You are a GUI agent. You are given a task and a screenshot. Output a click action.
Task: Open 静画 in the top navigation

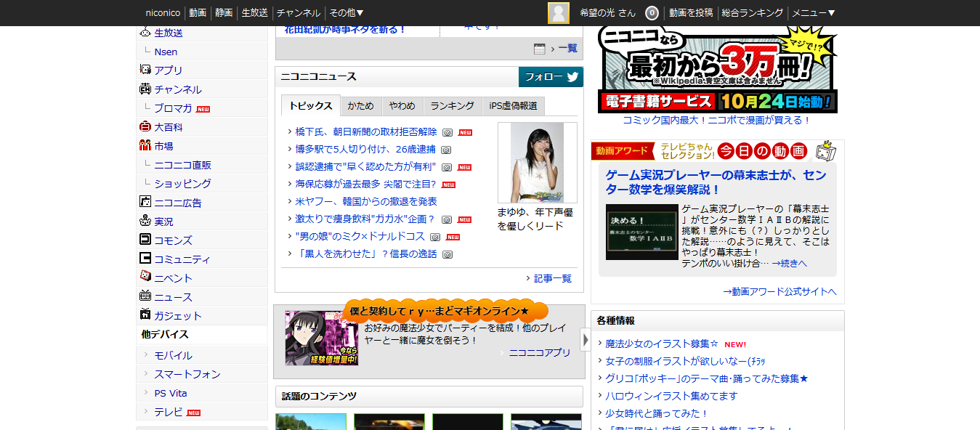point(224,13)
